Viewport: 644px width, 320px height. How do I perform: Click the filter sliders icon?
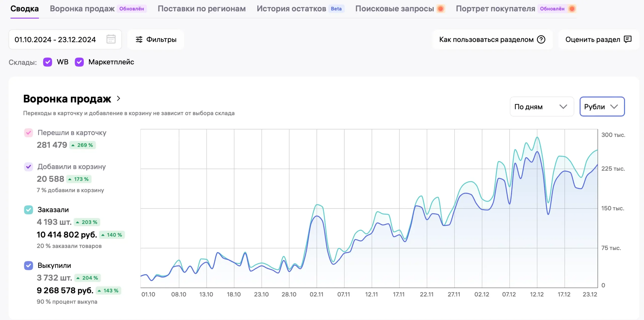point(139,39)
